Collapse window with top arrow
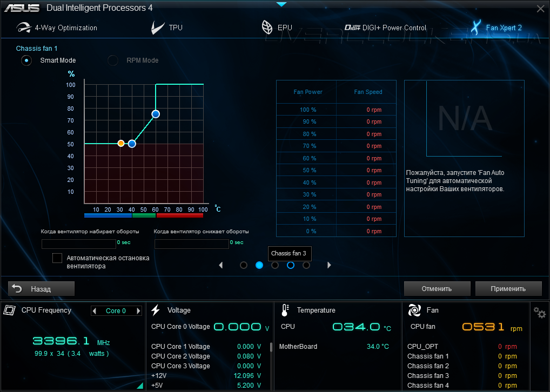 [x=281, y=4]
